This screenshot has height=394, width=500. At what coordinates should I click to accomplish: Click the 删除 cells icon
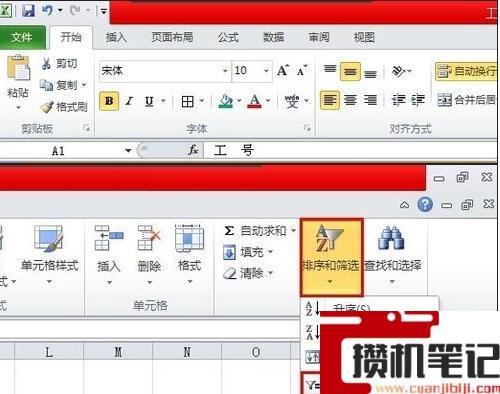point(149,238)
